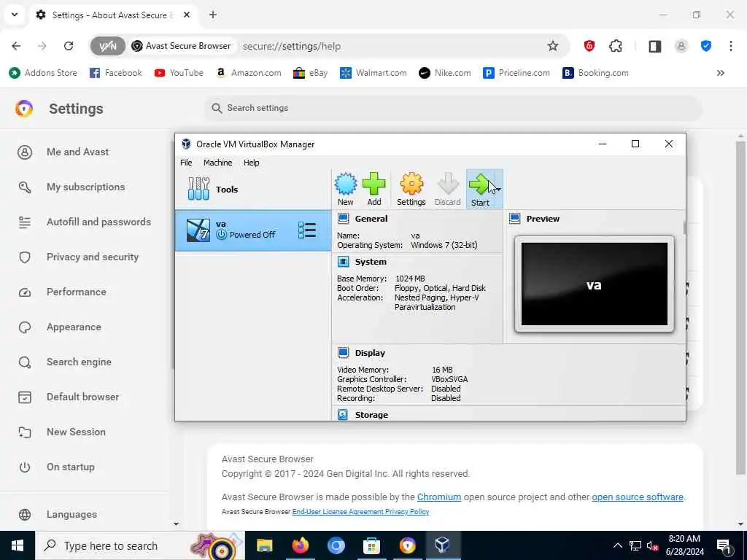Image resolution: width=747 pixels, height=560 pixels.
Task: Open the tab search dropdown arrow
Action: tap(15, 15)
